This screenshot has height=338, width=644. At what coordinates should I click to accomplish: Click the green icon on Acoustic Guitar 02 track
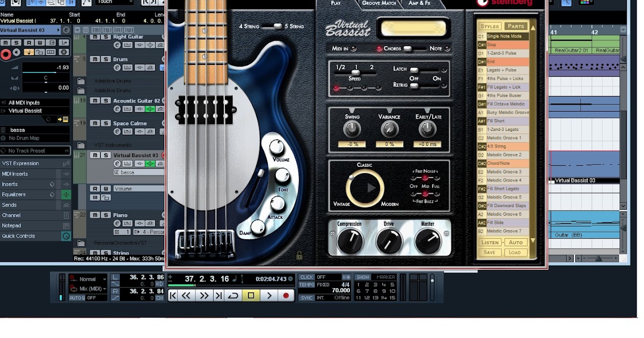point(151,109)
